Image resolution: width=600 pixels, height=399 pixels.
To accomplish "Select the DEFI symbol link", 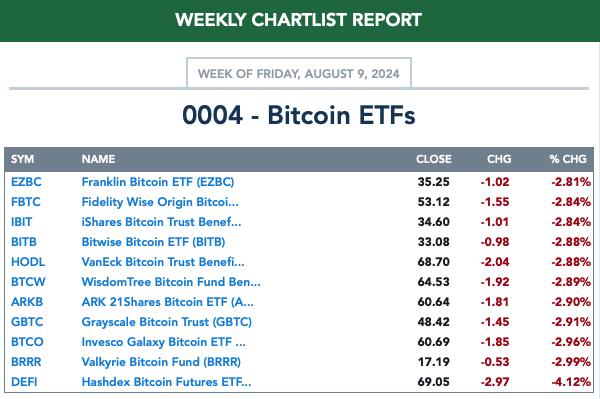I will pos(24,382).
